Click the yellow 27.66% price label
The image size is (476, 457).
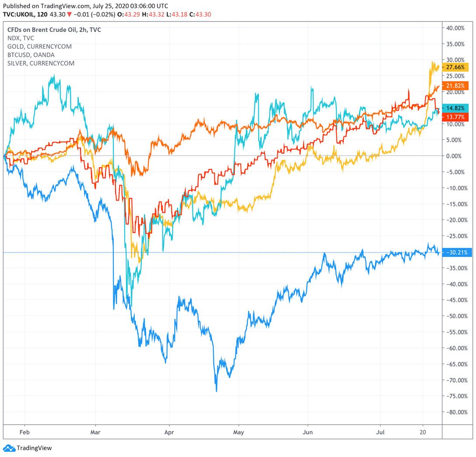click(457, 67)
